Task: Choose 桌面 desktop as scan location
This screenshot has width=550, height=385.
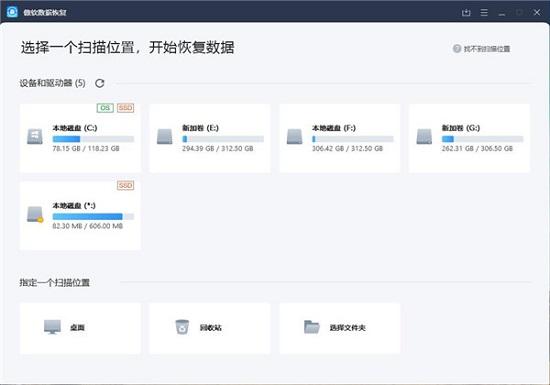Action: [80, 328]
